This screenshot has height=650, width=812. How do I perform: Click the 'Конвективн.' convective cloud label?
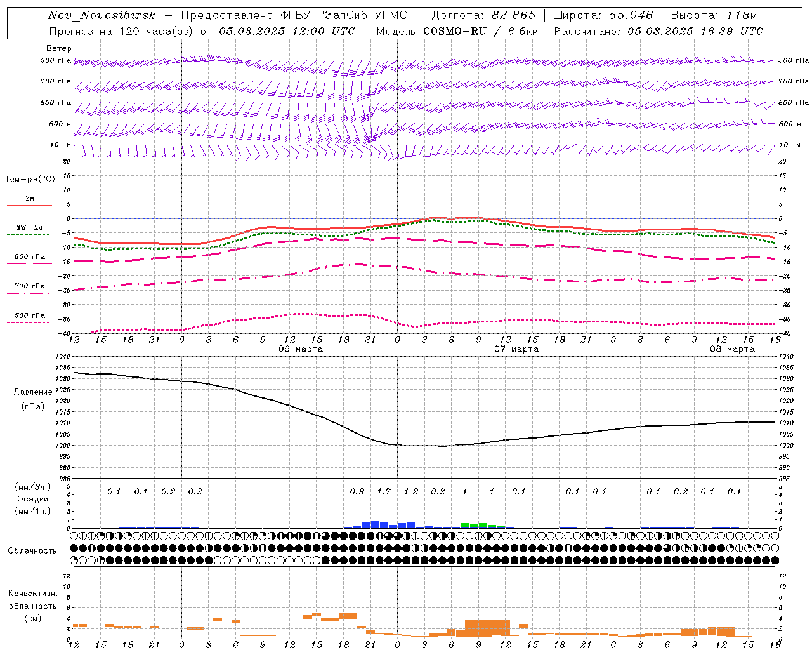pyautogui.click(x=32, y=594)
